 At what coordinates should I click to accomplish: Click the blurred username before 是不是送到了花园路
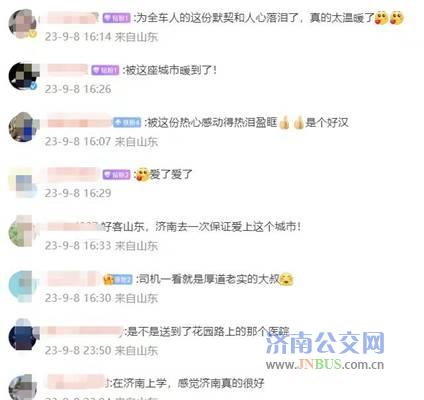click(82, 331)
